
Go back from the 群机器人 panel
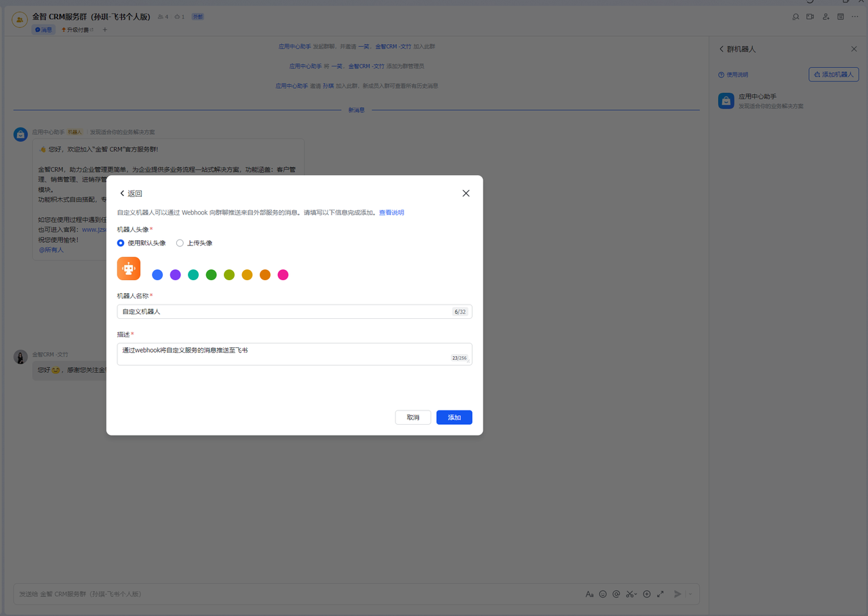pos(722,49)
